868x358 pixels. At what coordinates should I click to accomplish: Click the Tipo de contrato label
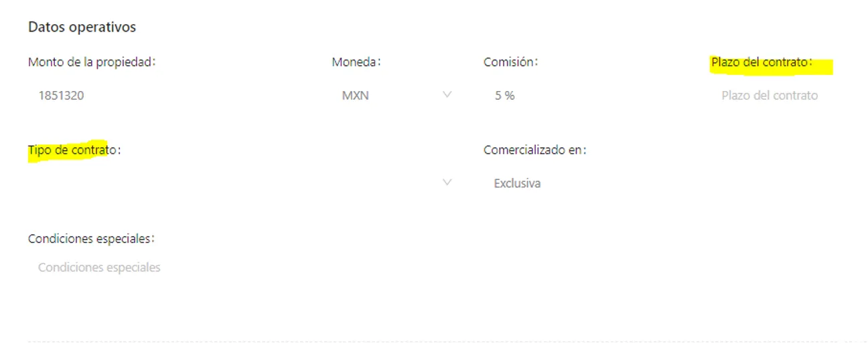pos(74,150)
